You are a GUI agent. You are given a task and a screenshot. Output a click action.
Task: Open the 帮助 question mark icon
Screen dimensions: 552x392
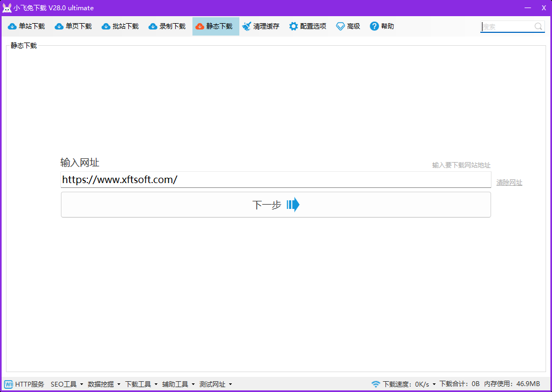pyautogui.click(x=374, y=26)
